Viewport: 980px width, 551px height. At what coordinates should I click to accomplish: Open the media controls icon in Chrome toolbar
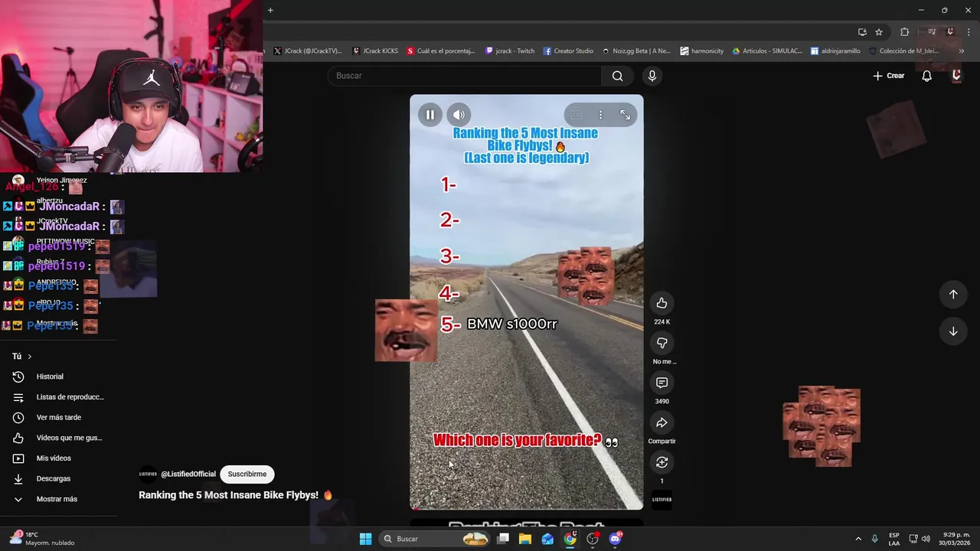pos(932,32)
